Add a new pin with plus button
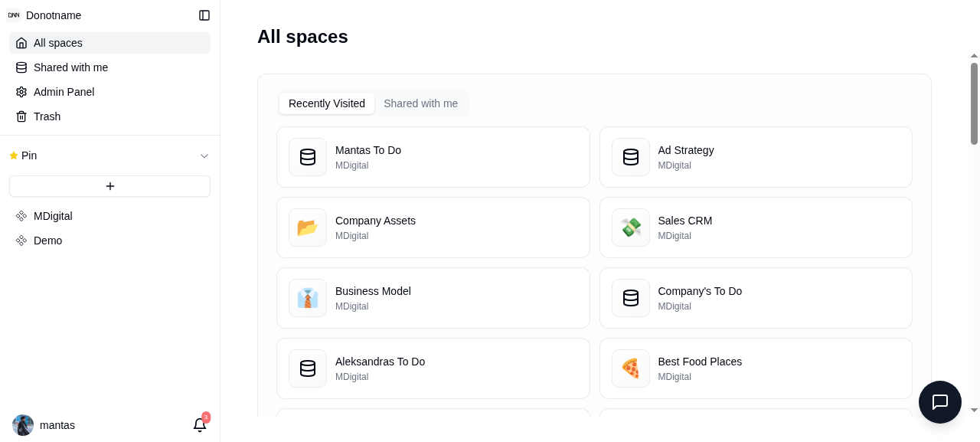 [109, 186]
